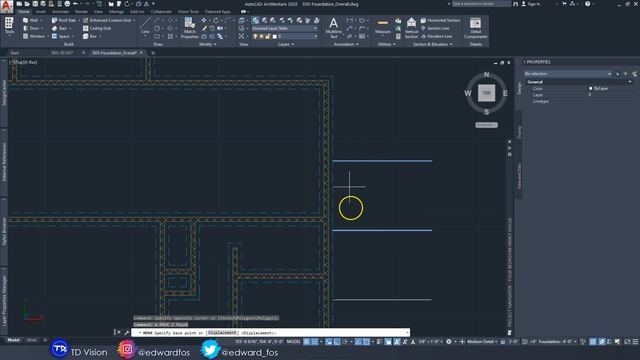
Task: Expand the Layers panel
Action: [x=286, y=44]
